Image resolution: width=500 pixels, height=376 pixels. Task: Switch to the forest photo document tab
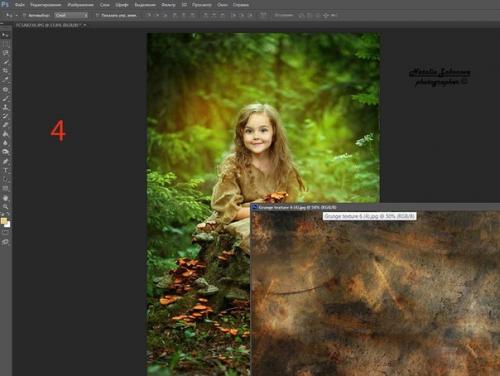tap(50, 25)
